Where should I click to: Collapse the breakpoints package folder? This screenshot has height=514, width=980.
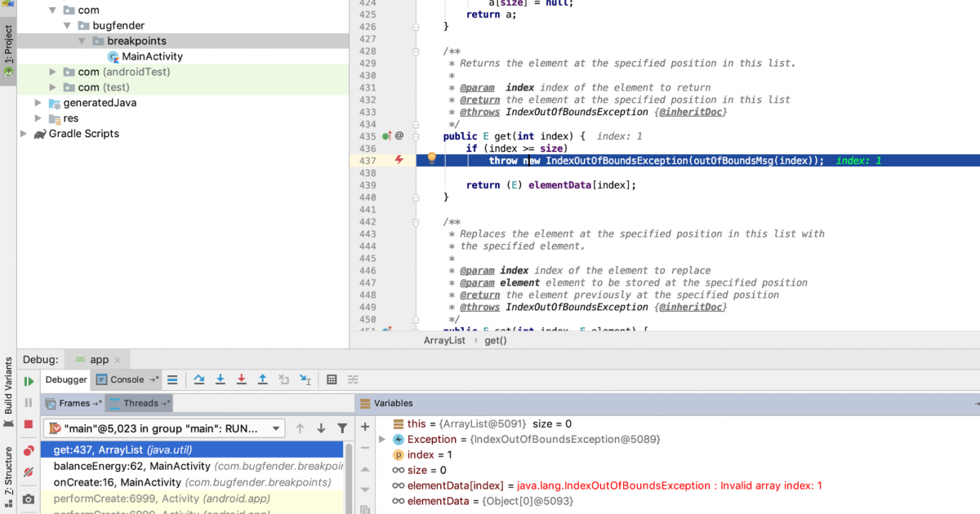(82, 42)
